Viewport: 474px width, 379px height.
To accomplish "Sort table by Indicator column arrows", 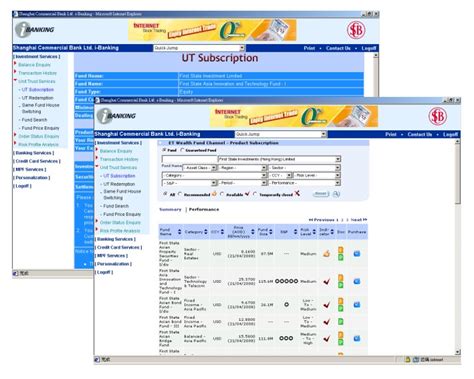I will [x=332, y=232].
